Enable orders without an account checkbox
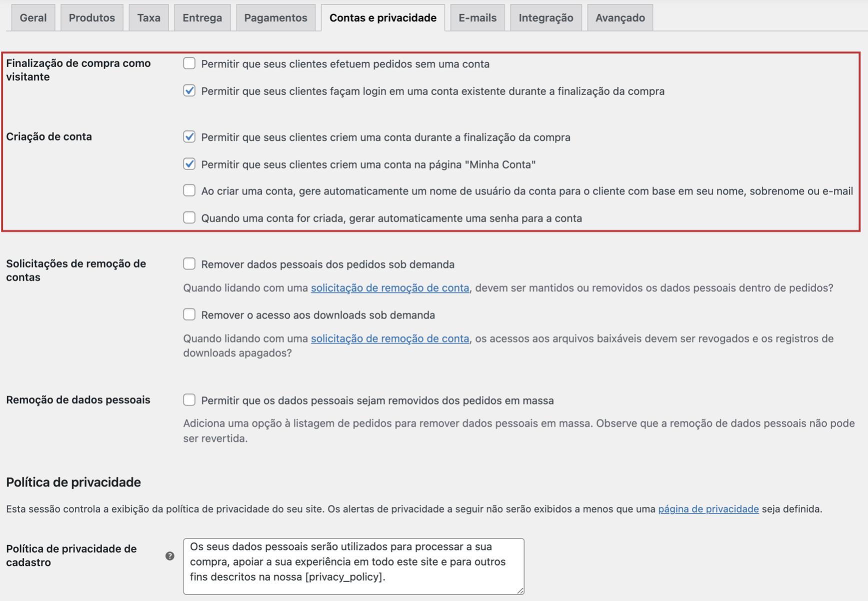Viewport: 868px width, 601px height. (189, 63)
